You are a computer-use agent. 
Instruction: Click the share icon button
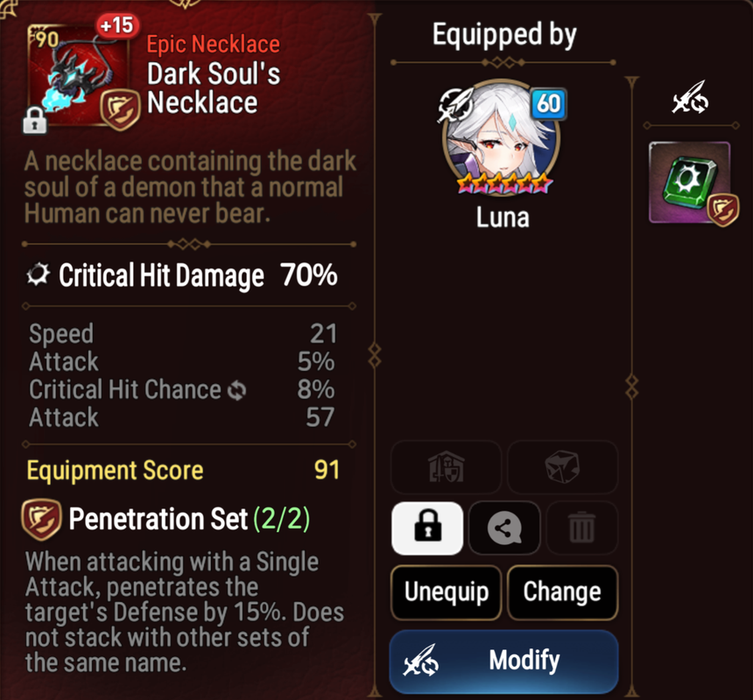(504, 528)
